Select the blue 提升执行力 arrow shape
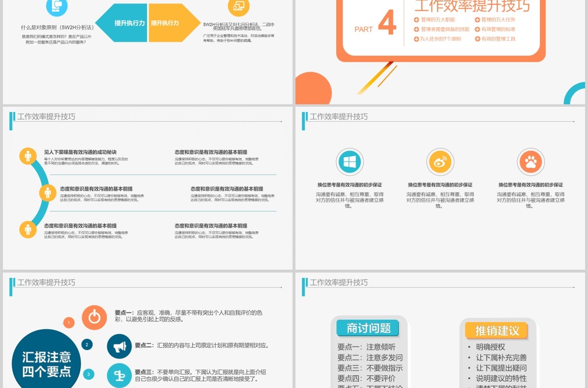Image resolution: width=588 pixels, height=388 pixels. point(121,23)
